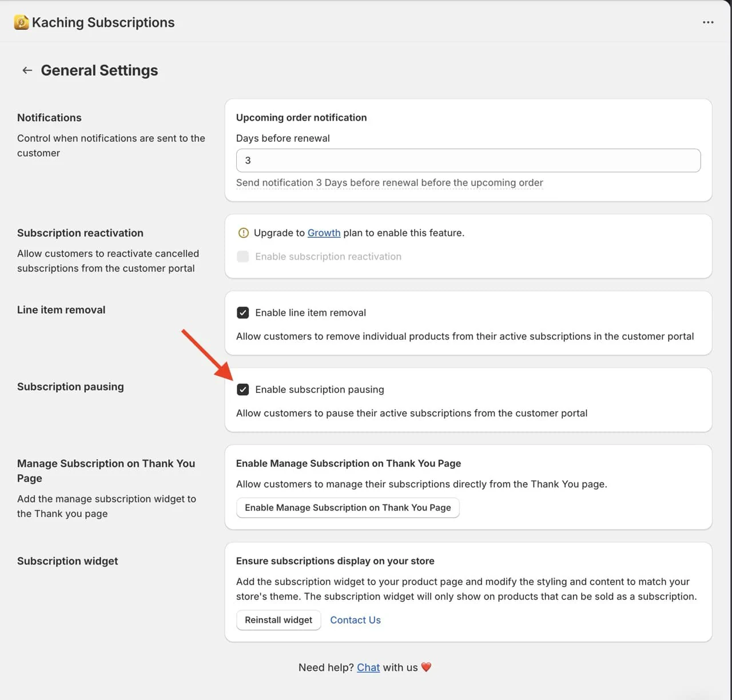This screenshot has width=732, height=700.
Task: Click the 'Enable subscription reactivation' label
Action: pyautogui.click(x=328, y=256)
